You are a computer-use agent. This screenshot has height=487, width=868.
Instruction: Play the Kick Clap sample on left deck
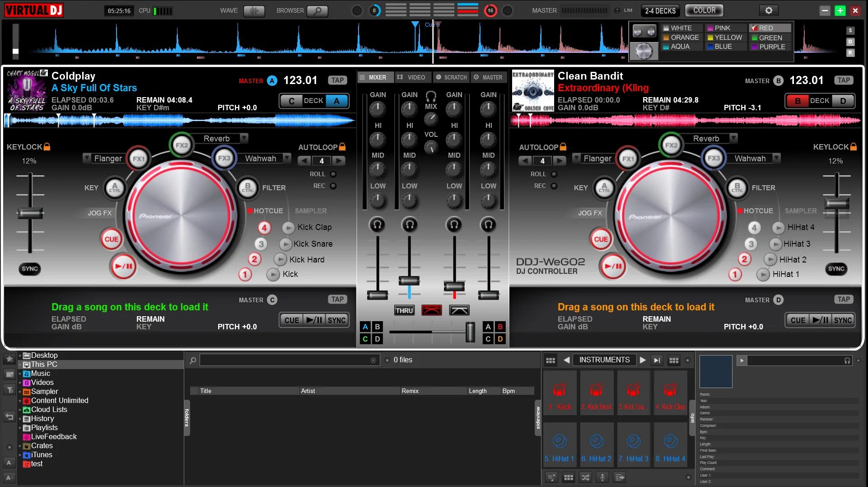tap(288, 228)
